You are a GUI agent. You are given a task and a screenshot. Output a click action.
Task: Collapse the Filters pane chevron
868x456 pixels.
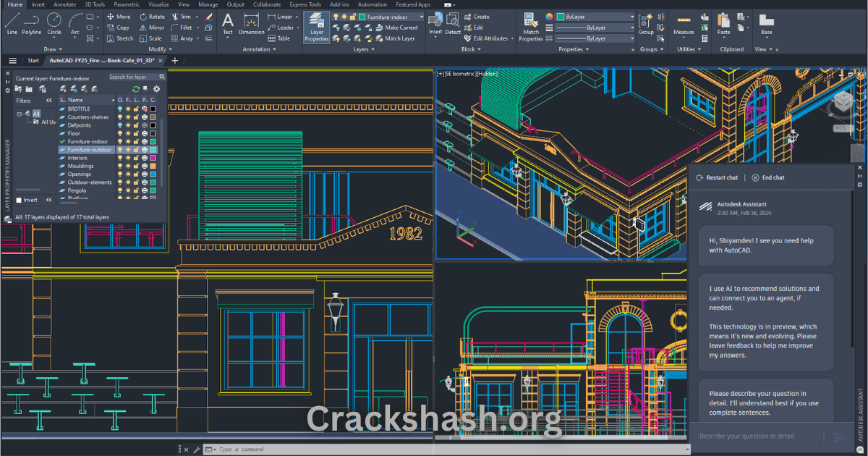pos(48,101)
